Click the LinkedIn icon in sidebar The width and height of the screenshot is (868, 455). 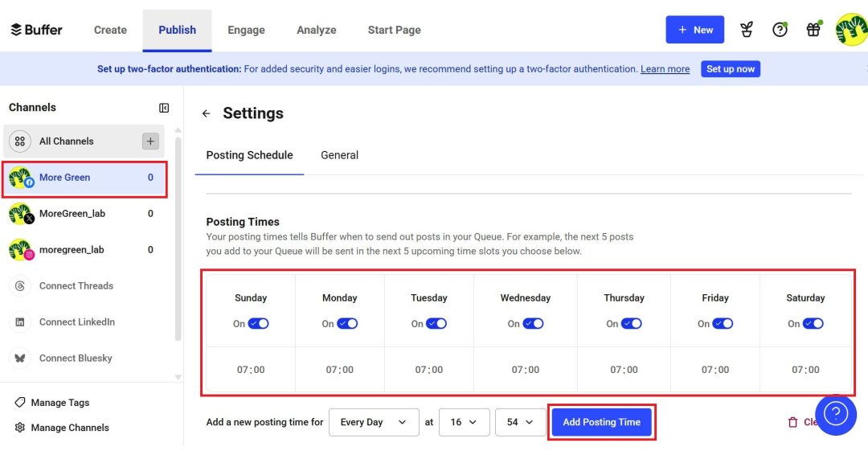coord(20,322)
